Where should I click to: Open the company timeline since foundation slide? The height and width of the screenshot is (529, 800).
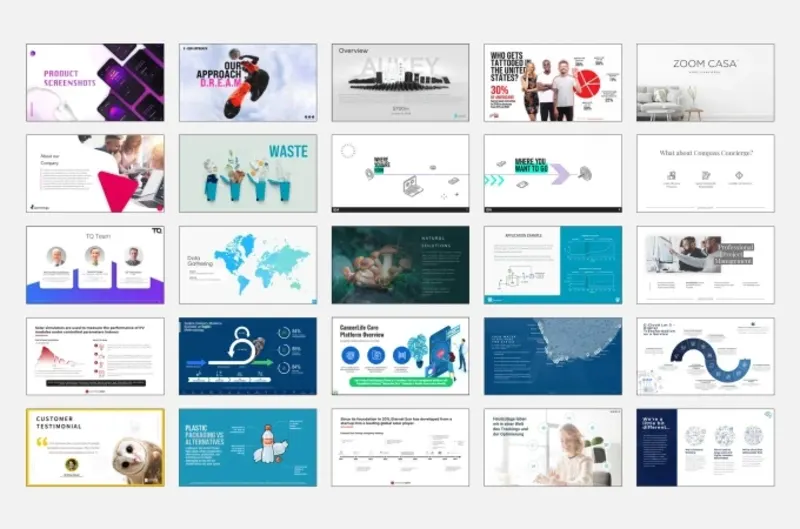coord(401,447)
